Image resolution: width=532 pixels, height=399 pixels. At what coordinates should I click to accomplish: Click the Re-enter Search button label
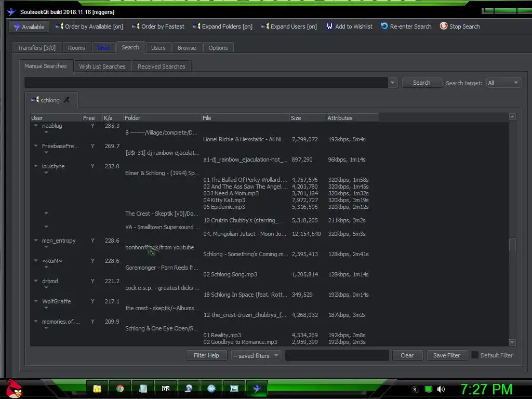pos(410,26)
